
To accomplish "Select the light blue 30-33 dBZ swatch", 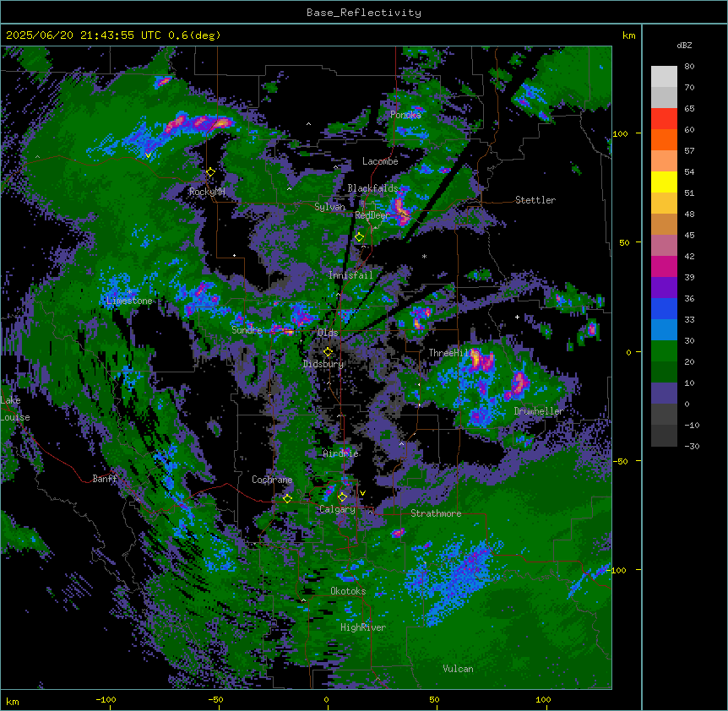I will [x=664, y=330].
